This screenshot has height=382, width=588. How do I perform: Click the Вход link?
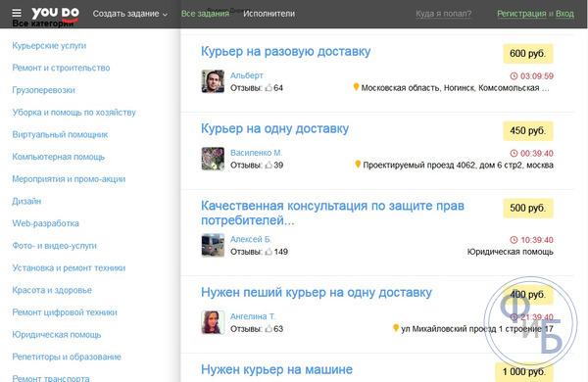tap(564, 14)
